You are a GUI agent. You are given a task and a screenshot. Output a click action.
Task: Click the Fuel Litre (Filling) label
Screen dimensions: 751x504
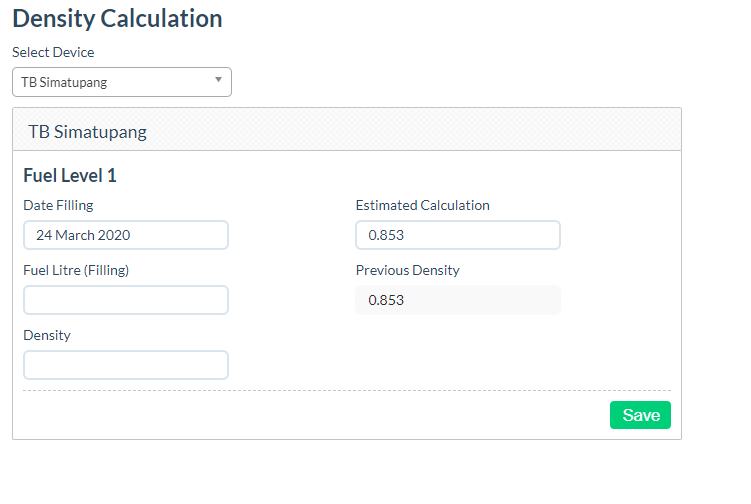pyautogui.click(x=76, y=270)
